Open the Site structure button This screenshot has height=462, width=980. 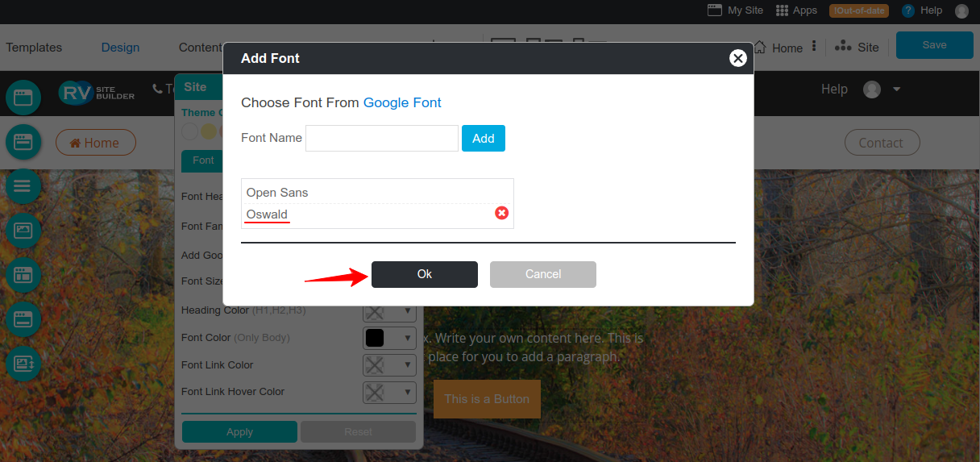857,47
